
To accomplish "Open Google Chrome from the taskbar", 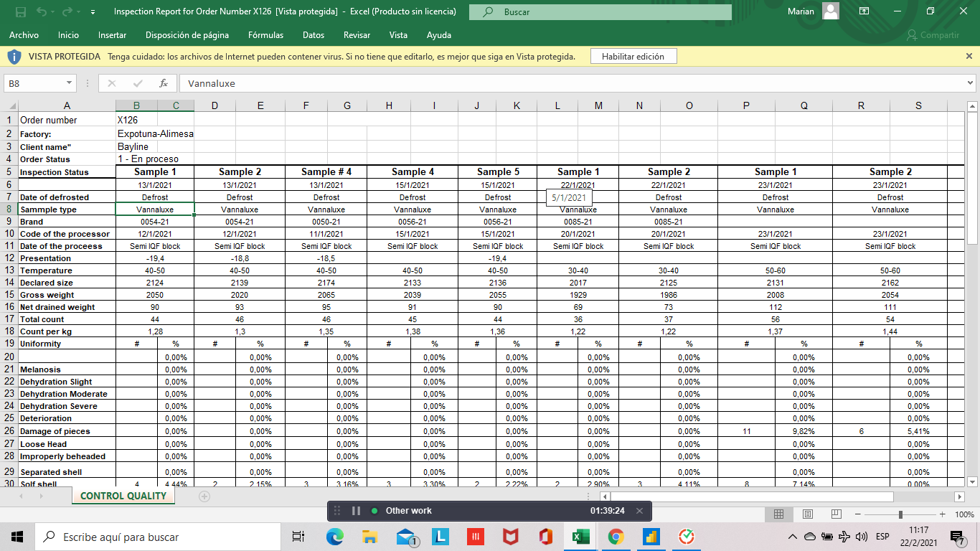I will (616, 537).
